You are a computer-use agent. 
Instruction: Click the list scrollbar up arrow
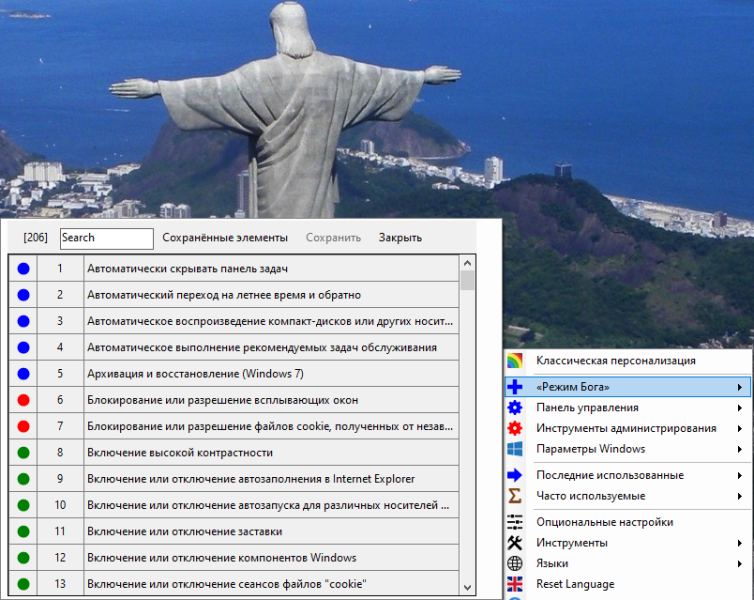(467, 262)
